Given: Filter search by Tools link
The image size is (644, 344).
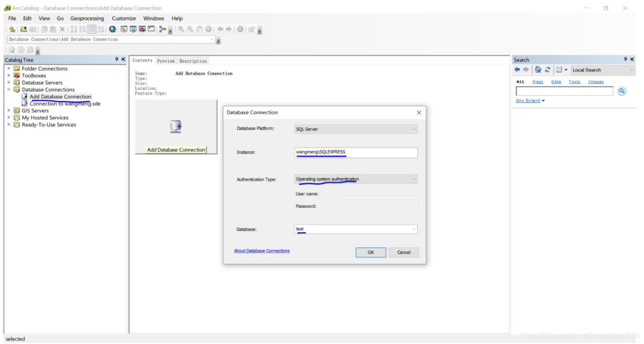Looking at the screenshot, I should click(574, 82).
